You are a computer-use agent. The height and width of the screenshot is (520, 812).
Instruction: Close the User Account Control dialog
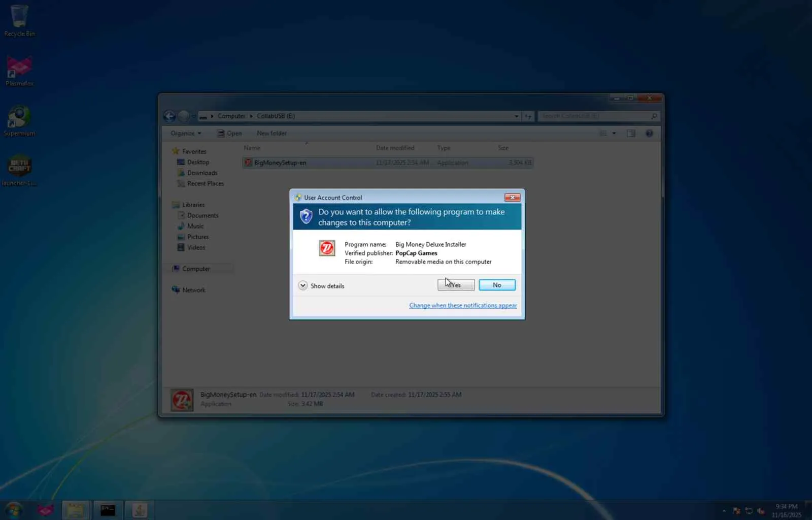pos(512,198)
